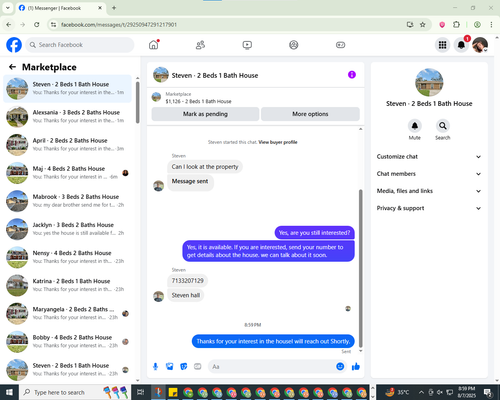
Task: Open Nensy 4 Beds 2 Baths House chat
Action: (x=67, y=257)
